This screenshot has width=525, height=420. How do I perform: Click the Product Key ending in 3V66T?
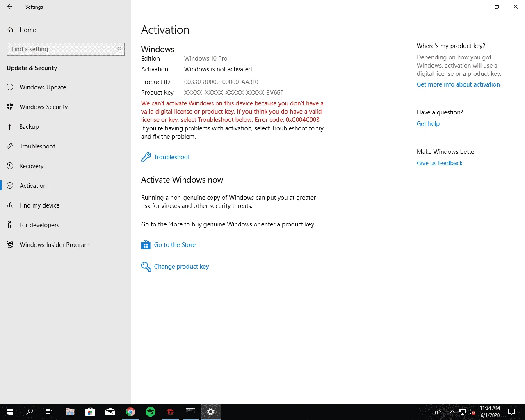(234, 93)
